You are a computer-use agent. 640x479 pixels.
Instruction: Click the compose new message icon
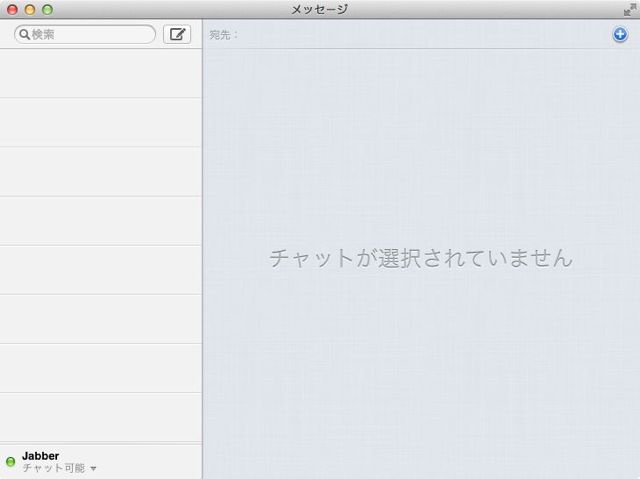click(177, 34)
